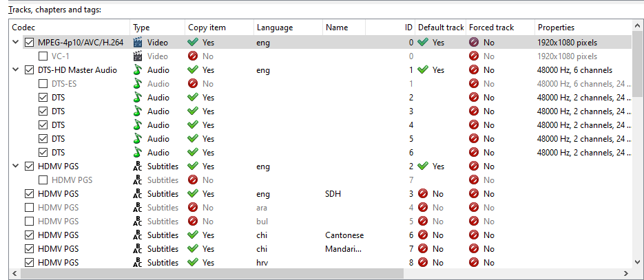Click the green default-track checkmark for DTS-HD Master Audio
Screen dimensions: 644x280
[423, 70]
